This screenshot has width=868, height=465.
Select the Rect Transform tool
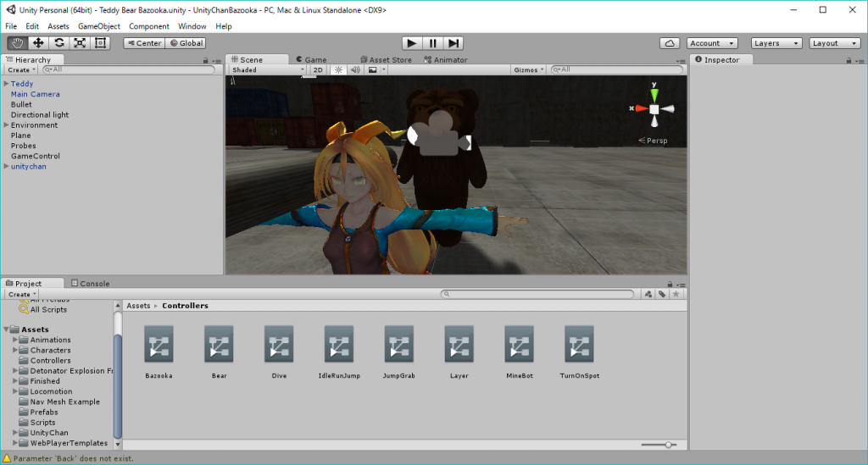tap(101, 42)
